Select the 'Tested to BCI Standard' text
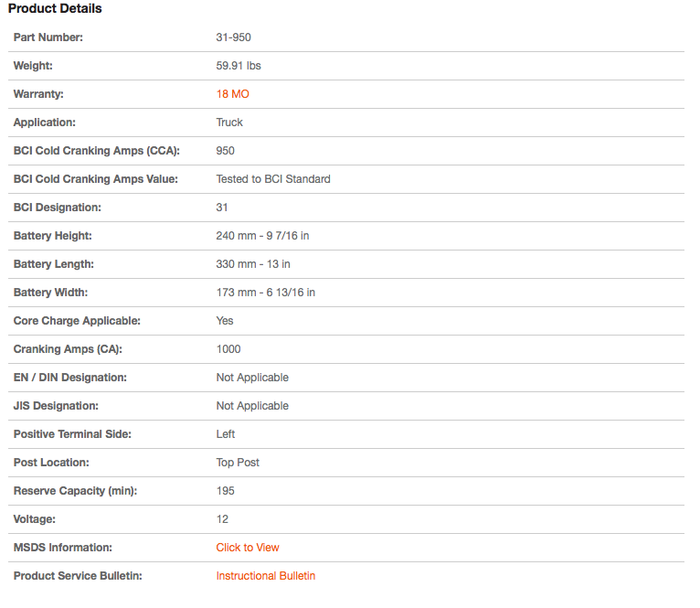 point(273,179)
